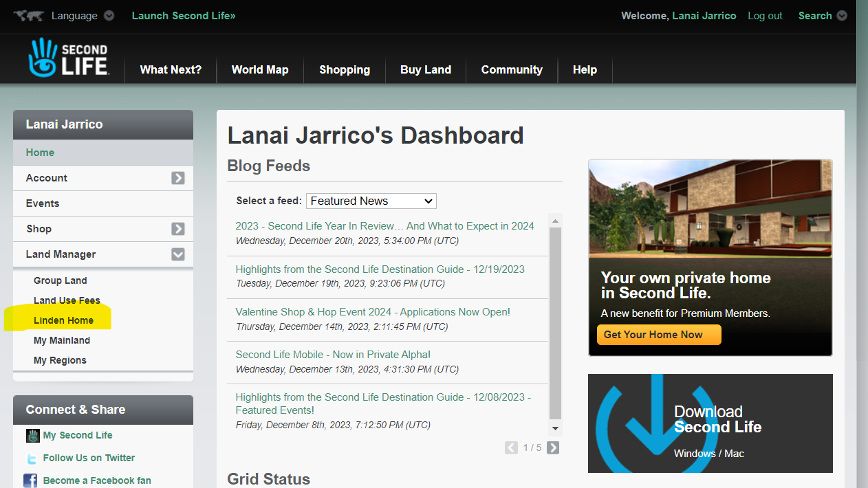This screenshot has width=868, height=488.
Task: Click Launch Second Life link
Action: pos(184,15)
